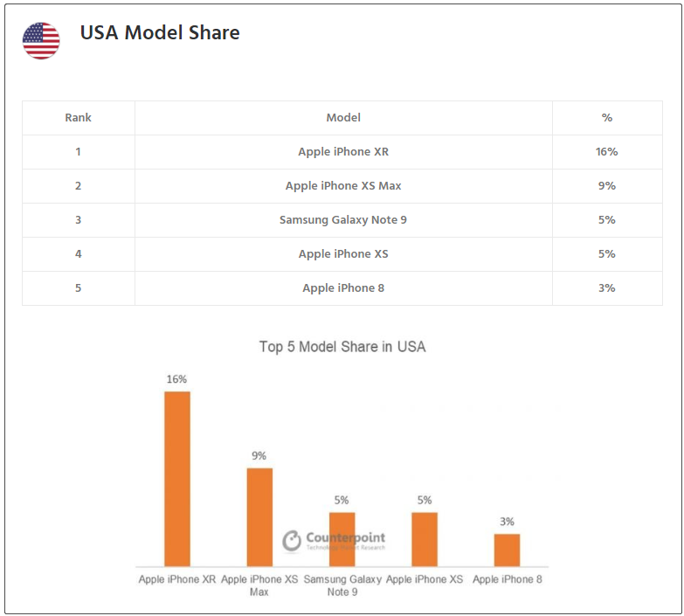Click the USA flag icon

coord(41,40)
